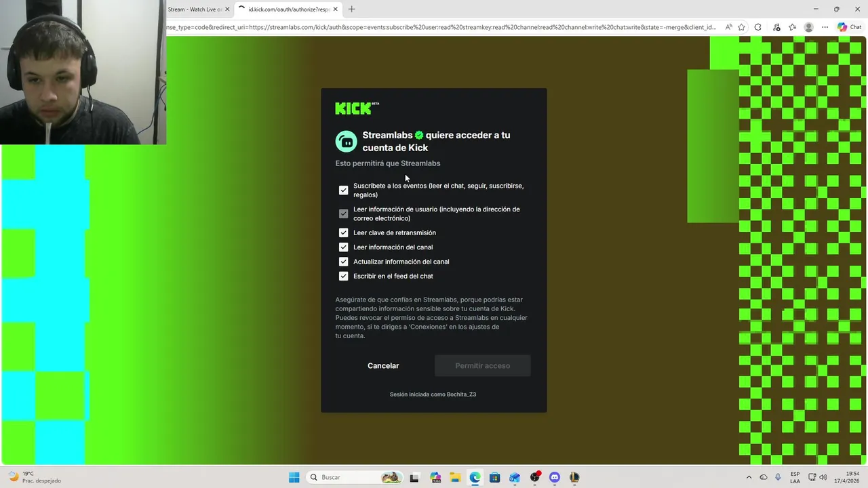Click the Permitir acceso button
Viewport: 868px width, 488px height.
(483, 365)
